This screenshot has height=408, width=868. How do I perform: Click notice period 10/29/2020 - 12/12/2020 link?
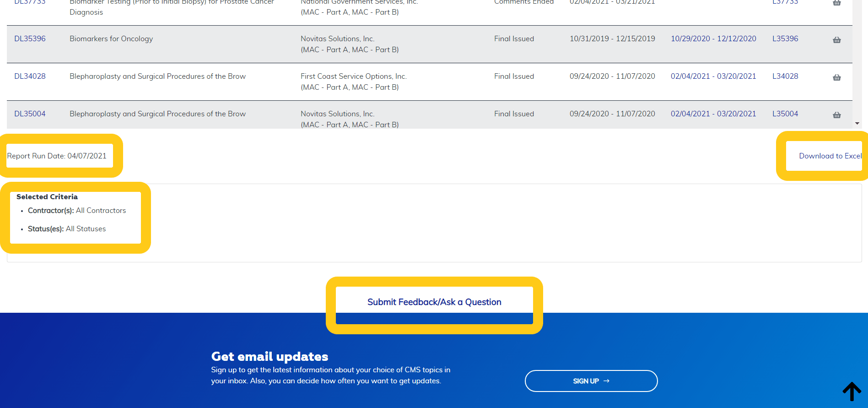pos(713,39)
